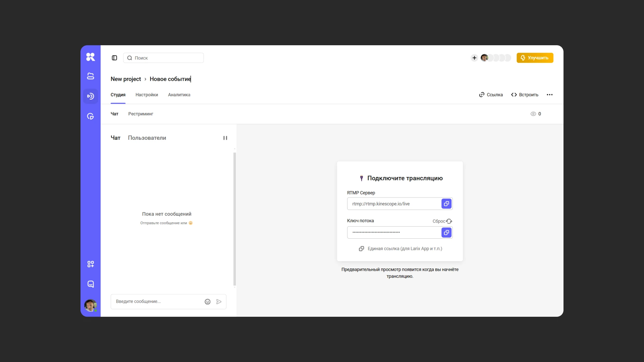Click the emoji picker in message field
644x362 pixels.
208,302
